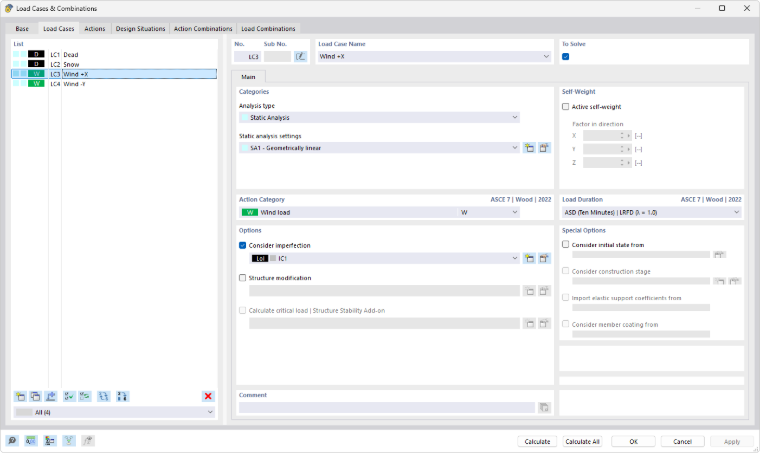The width and height of the screenshot is (760, 453).
Task: Click the edit icon in the initial state row
Action: click(719, 254)
